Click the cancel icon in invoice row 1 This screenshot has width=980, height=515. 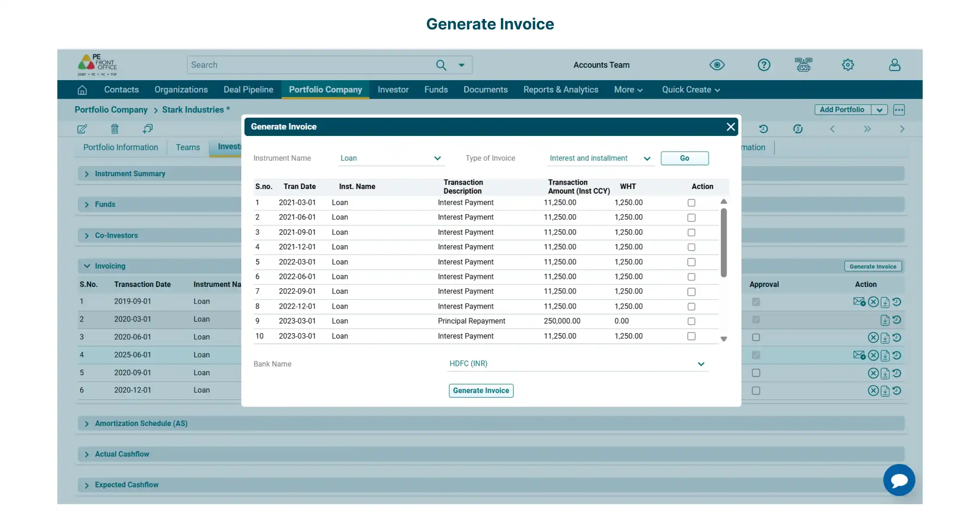[x=873, y=302]
